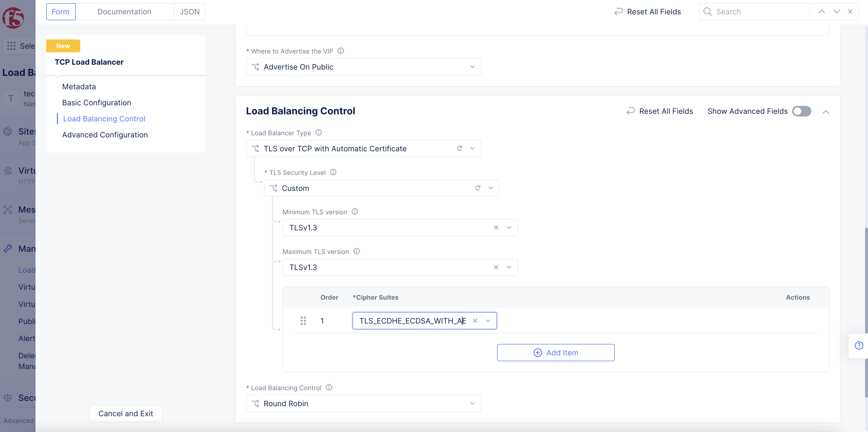The image size is (868, 432).
Task: Click the undo icon beside Reset All Fields
Action: tap(618, 11)
